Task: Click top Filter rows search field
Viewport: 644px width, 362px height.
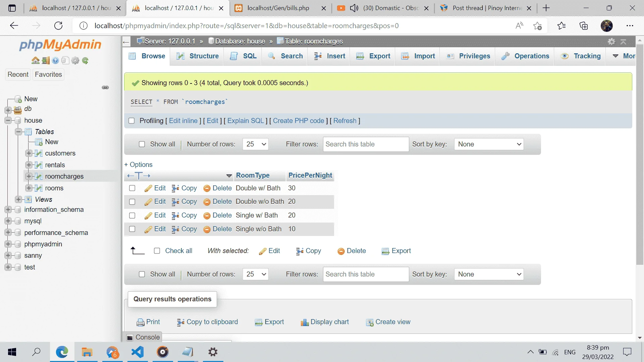Action: 366,144
